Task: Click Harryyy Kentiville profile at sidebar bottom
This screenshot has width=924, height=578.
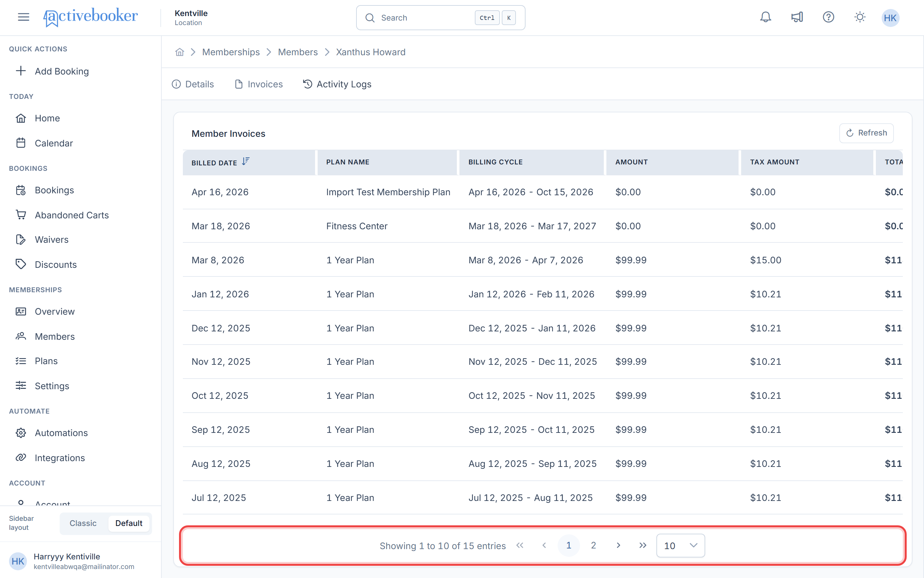Action: (x=80, y=561)
